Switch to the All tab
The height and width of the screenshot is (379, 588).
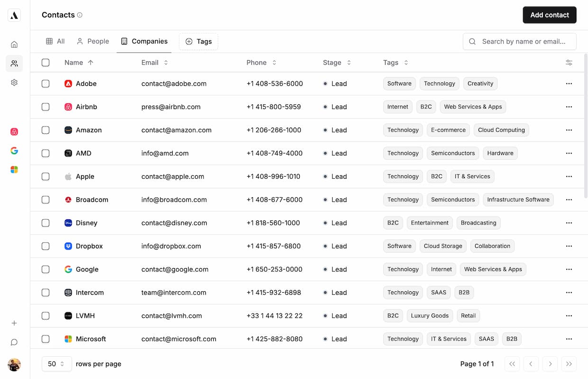(x=55, y=41)
